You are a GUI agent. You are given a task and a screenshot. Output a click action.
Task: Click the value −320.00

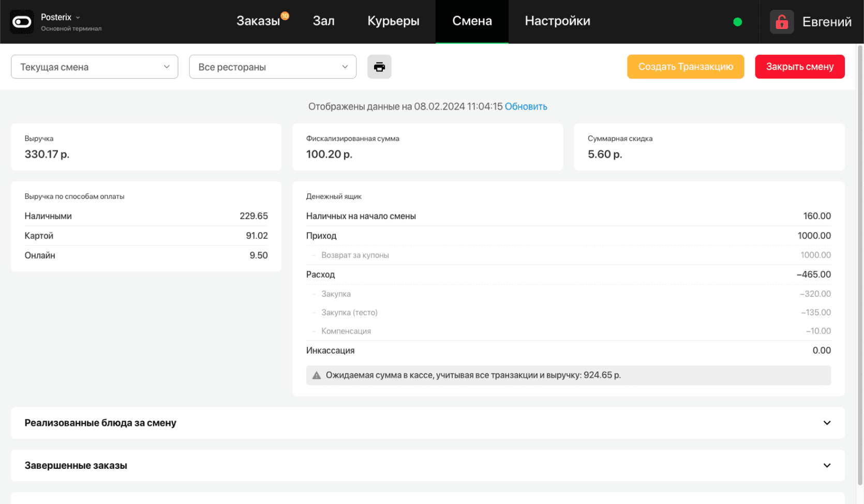[815, 294]
